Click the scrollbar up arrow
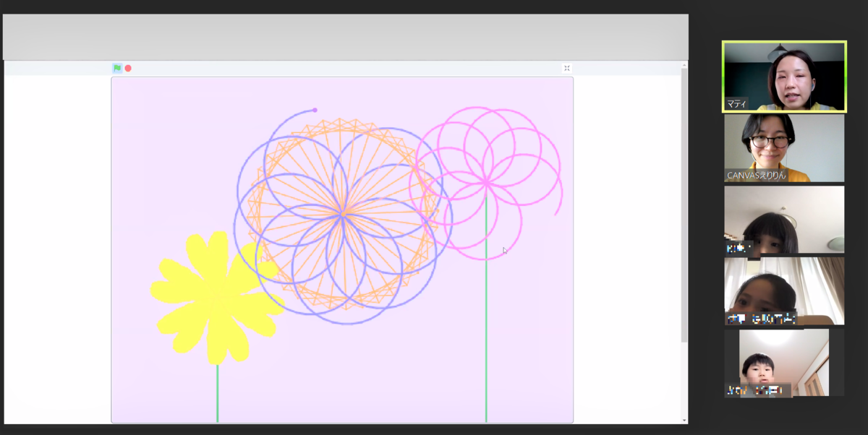The height and width of the screenshot is (435, 868). tap(684, 65)
